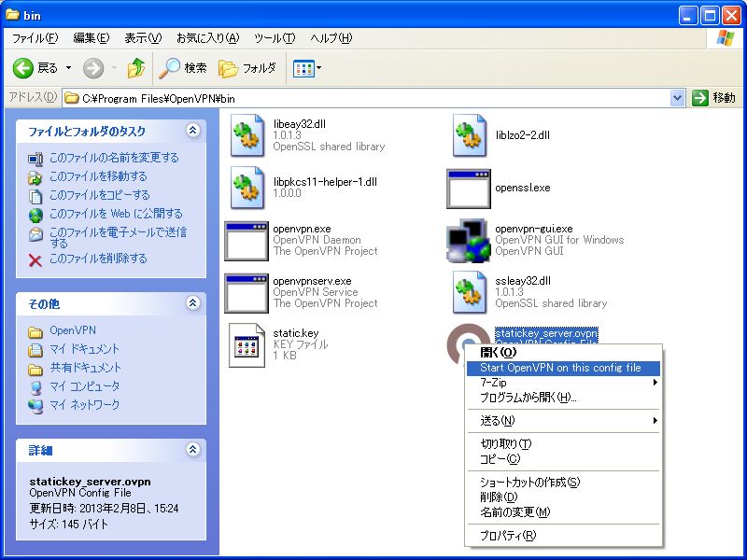This screenshot has width=747, height=560.
Task: Open the Forward button history dropdown
Action: 114,68
